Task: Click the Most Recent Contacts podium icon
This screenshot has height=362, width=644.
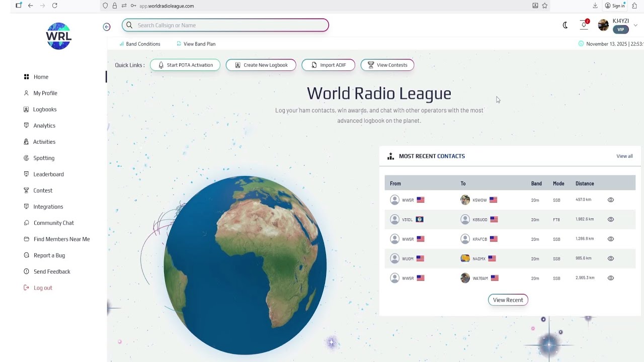Action: [390, 156]
